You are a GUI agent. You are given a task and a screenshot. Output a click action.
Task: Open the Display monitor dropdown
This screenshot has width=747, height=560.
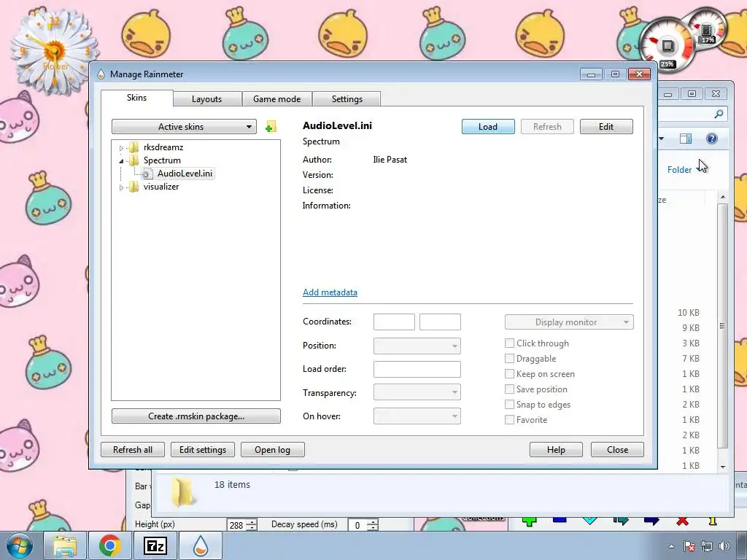[x=569, y=322]
